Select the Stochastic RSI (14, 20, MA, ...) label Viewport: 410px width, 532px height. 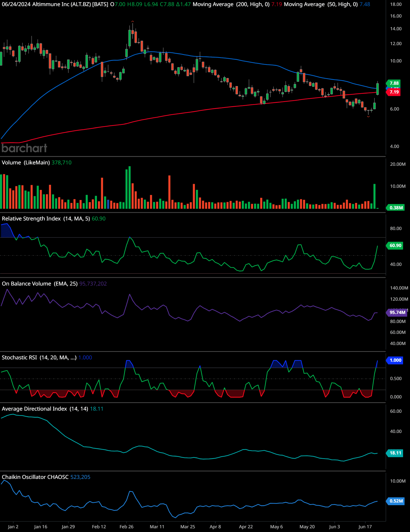coord(39,357)
